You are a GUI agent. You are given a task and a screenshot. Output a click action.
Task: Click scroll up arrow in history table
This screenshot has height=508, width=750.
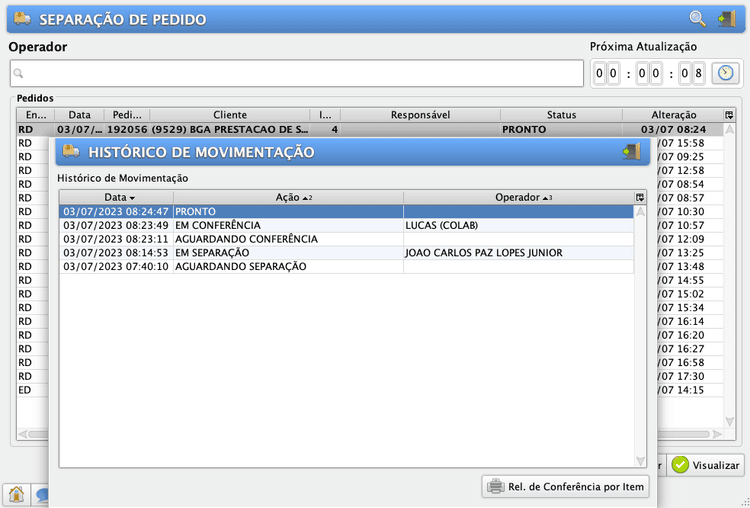click(x=640, y=211)
